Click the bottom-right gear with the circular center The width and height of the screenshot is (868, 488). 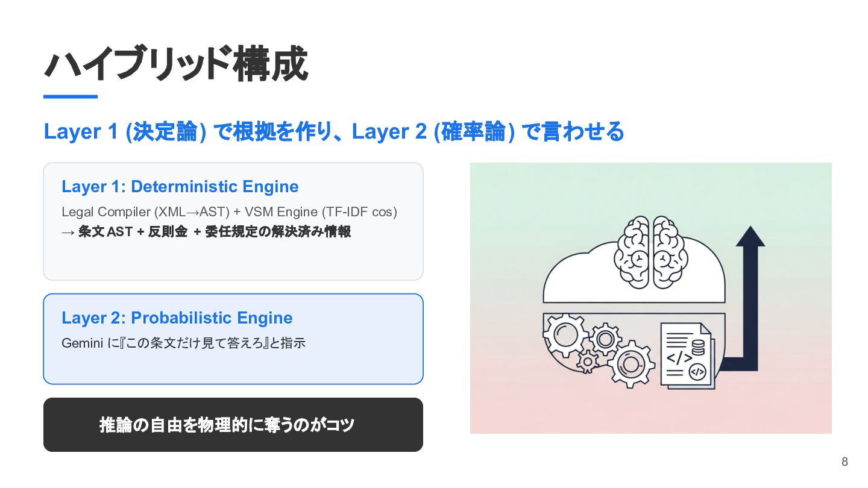[x=631, y=364]
